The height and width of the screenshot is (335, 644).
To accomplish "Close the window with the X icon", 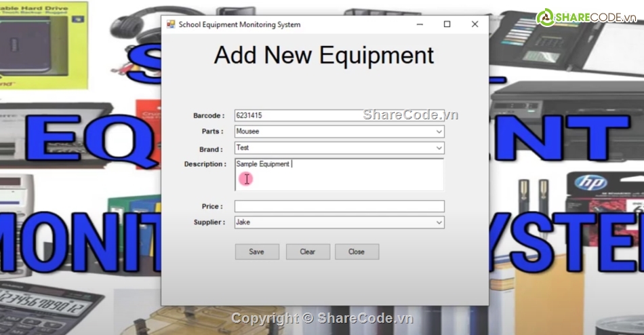I will pos(475,24).
